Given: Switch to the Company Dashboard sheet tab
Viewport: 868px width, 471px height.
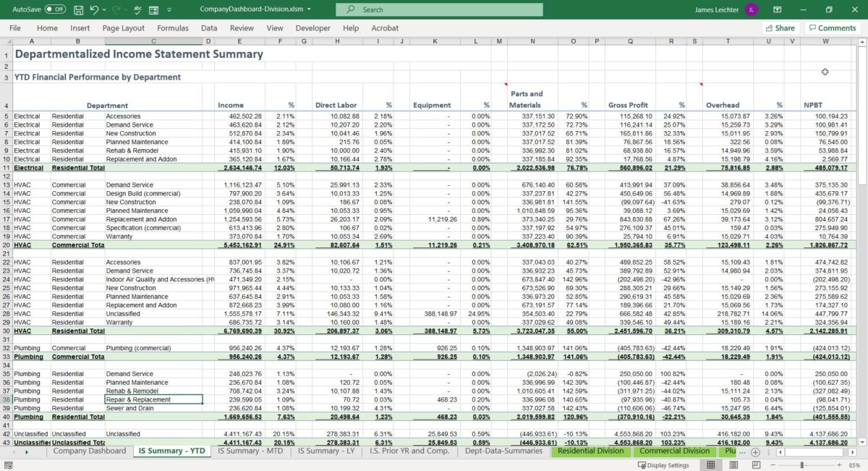Looking at the screenshot, I should coord(89,450).
